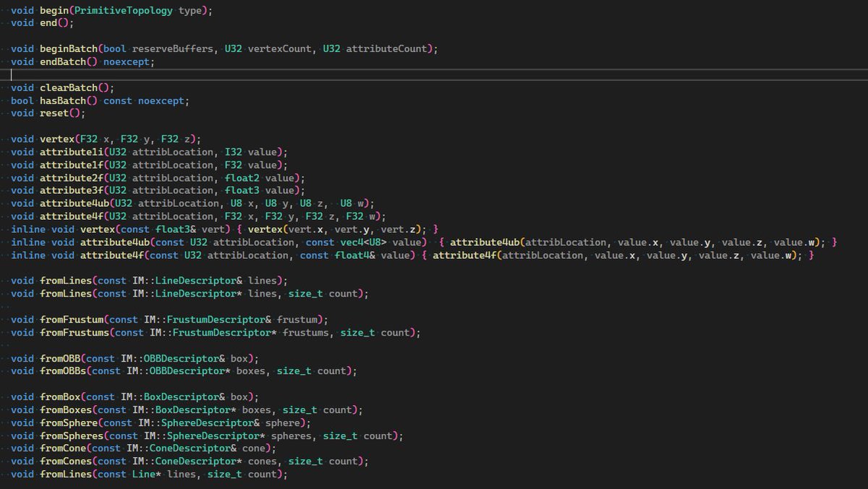This screenshot has height=489, width=868.
Task: Click the 'FrustumDescriptor&' type name
Action: [218, 320]
